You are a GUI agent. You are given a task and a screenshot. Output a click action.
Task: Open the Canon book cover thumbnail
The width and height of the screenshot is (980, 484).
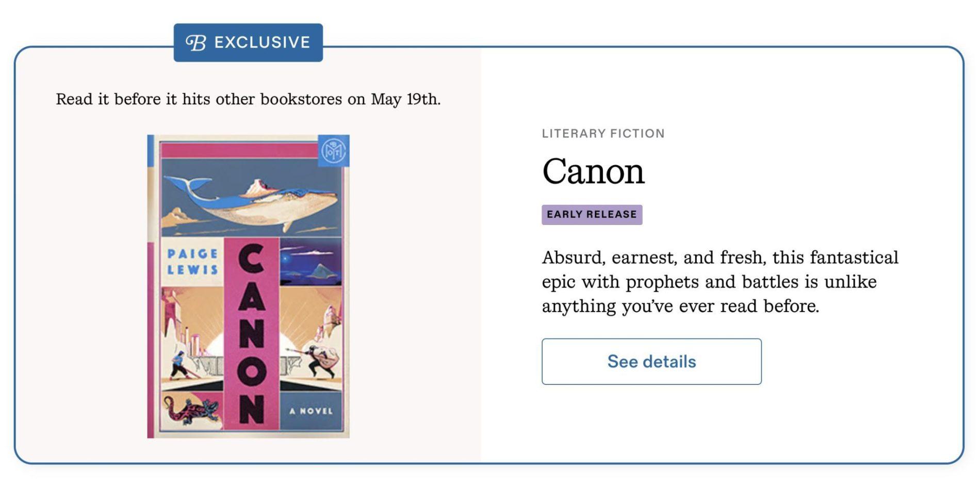248,286
